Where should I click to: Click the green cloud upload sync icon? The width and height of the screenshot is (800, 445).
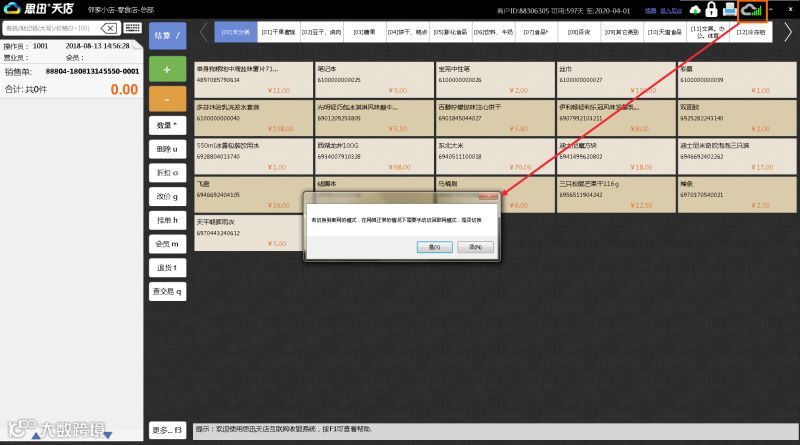click(x=695, y=10)
